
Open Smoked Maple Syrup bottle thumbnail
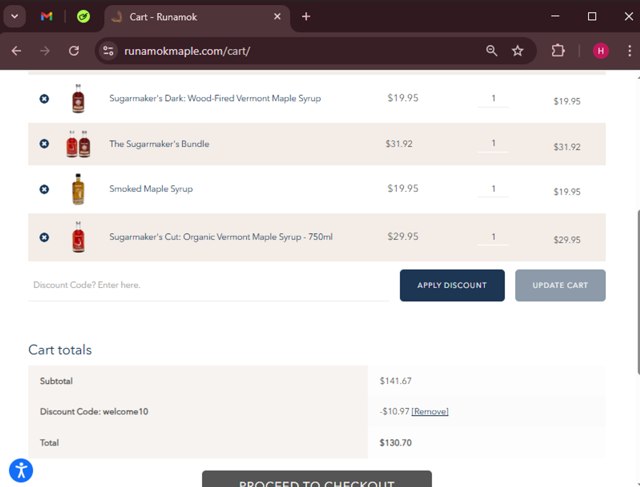[x=78, y=189]
